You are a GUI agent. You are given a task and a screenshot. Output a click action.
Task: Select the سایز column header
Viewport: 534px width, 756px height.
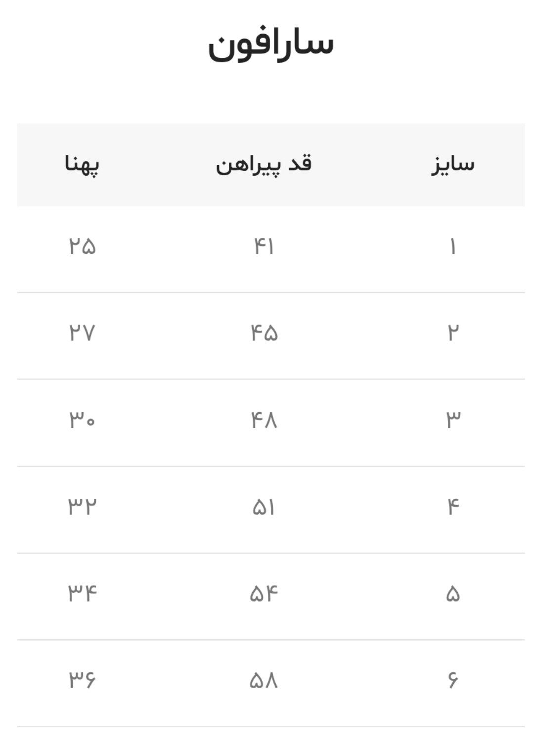click(452, 164)
